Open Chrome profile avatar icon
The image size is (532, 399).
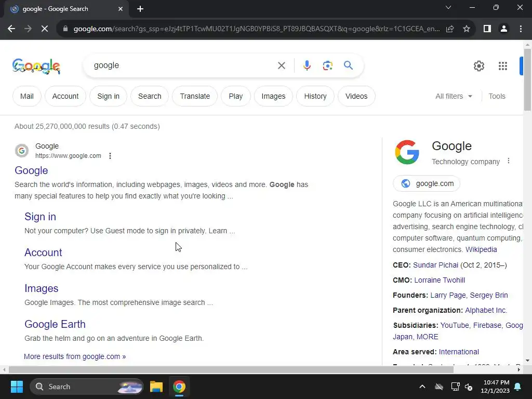tap(504, 29)
